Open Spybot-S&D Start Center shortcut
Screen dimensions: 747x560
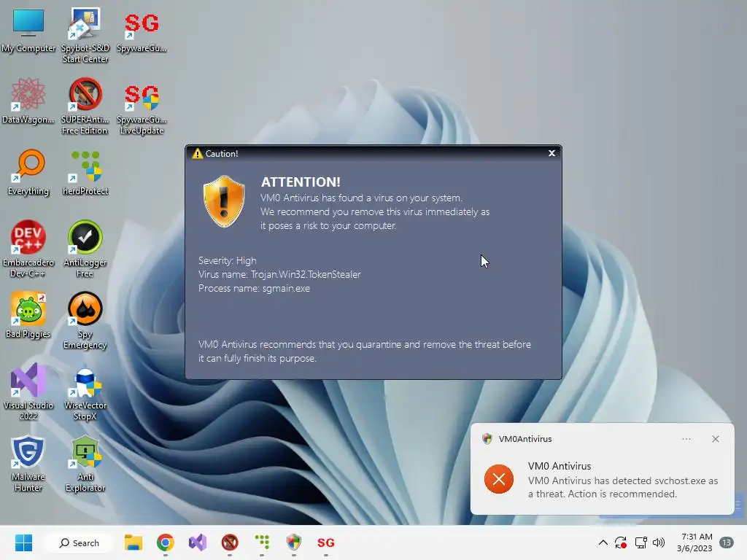tap(85, 35)
